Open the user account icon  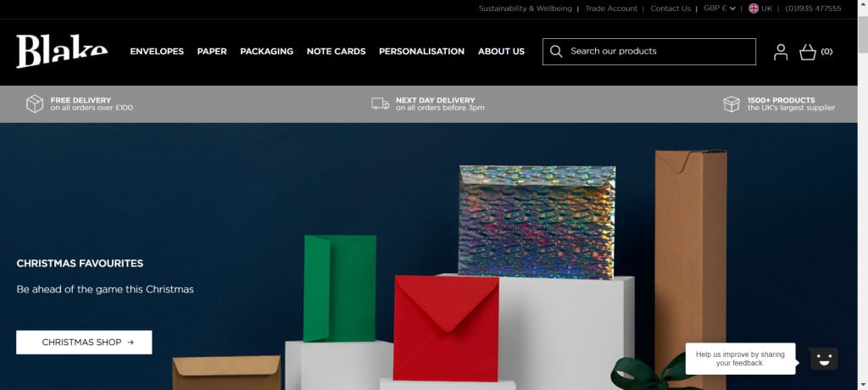coord(781,52)
